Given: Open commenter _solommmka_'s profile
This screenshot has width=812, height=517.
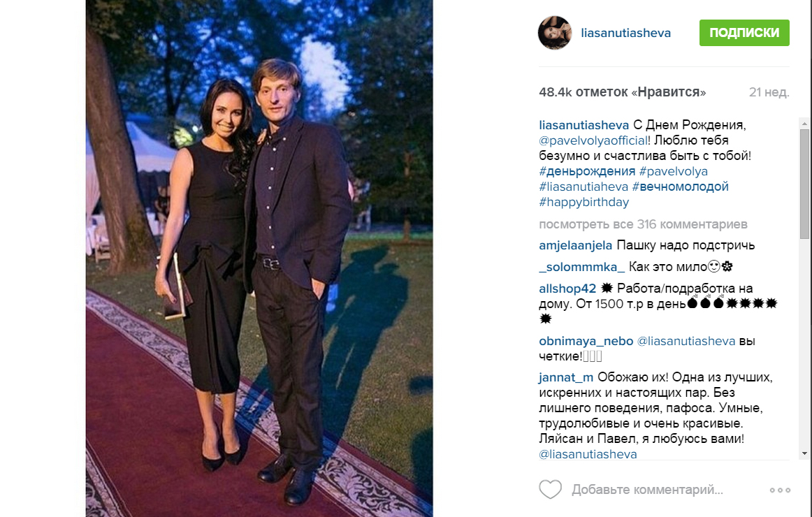Looking at the screenshot, I should pyautogui.click(x=581, y=267).
